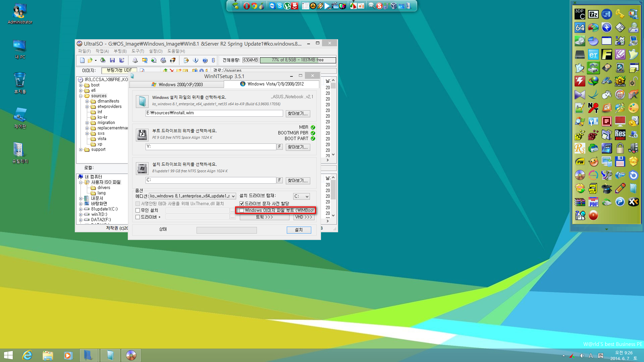Open the 7z launcher icon
This screenshot has height=362, width=644.
593,14
